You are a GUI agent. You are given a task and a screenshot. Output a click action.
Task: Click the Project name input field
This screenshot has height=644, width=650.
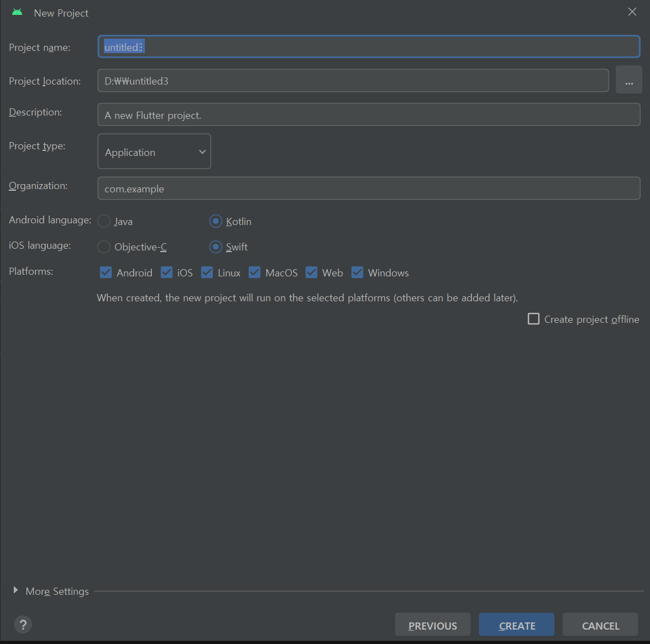369,46
